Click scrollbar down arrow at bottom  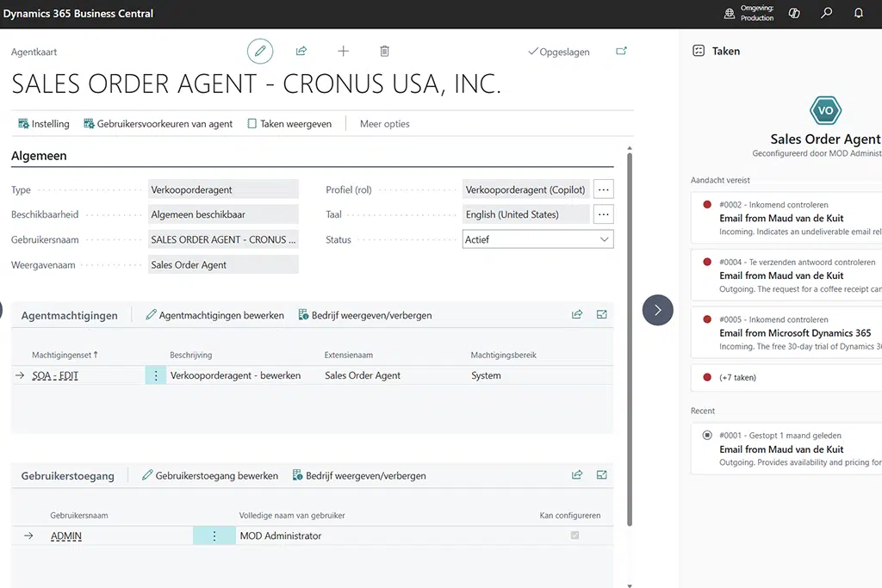coord(630,585)
